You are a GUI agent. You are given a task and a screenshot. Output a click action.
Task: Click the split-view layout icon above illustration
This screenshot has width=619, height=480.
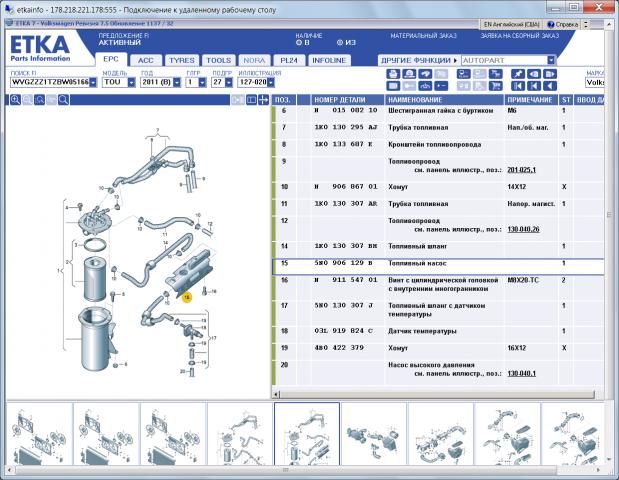(x=251, y=100)
